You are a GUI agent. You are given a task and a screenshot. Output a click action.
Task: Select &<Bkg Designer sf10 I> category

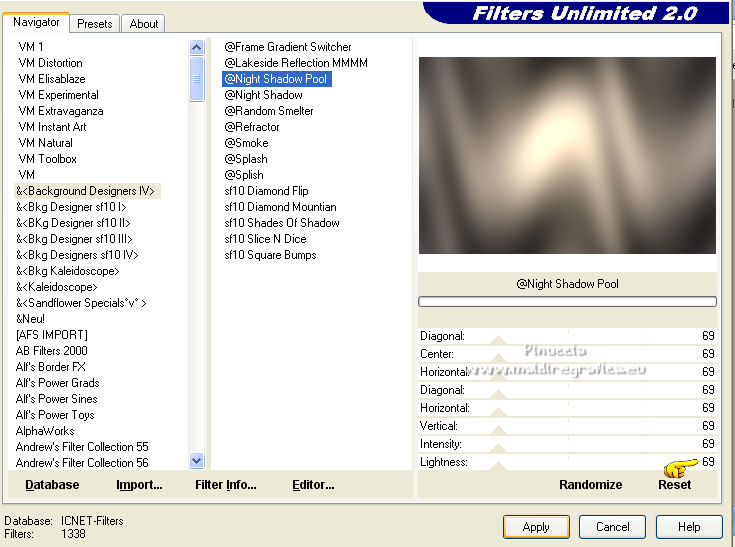click(71, 207)
